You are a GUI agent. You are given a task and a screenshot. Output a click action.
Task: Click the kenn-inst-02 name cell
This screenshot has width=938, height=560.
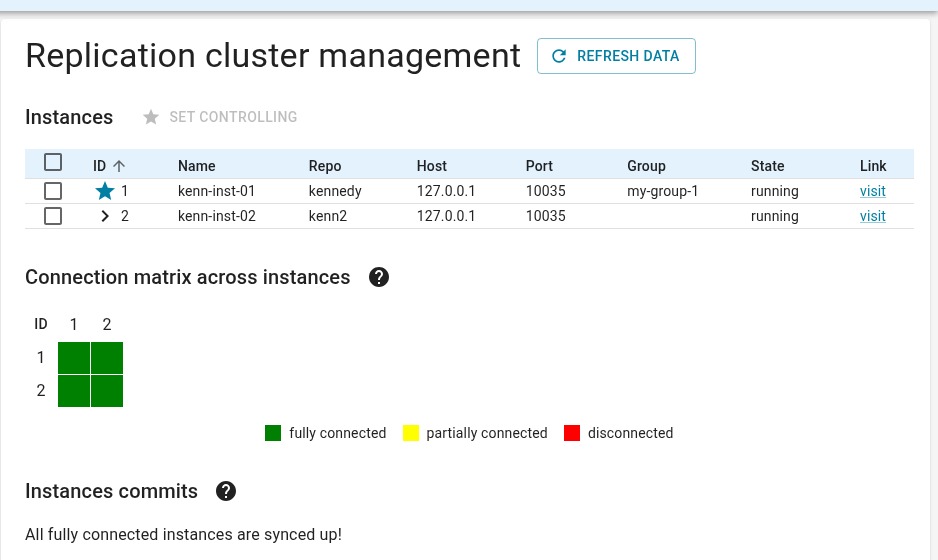point(217,216)
